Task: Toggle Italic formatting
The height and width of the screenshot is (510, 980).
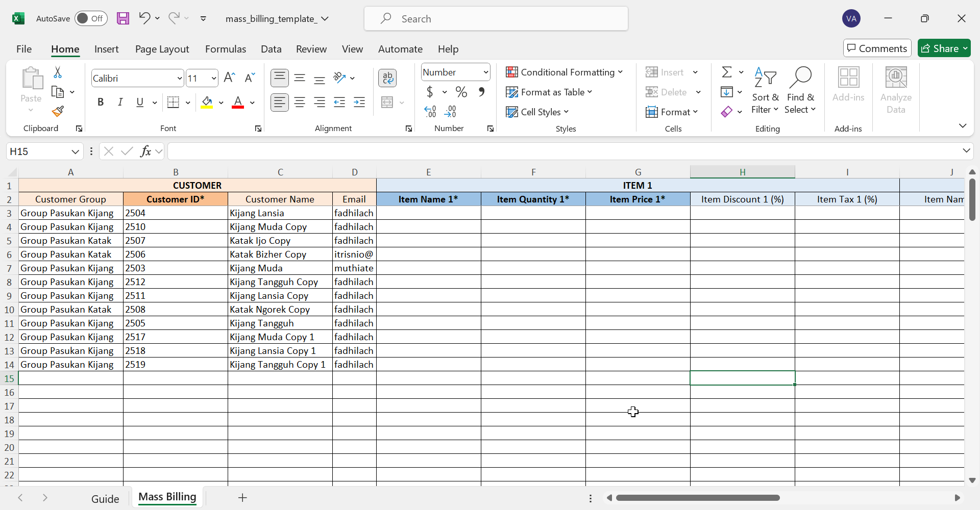Action: point(120,103)
